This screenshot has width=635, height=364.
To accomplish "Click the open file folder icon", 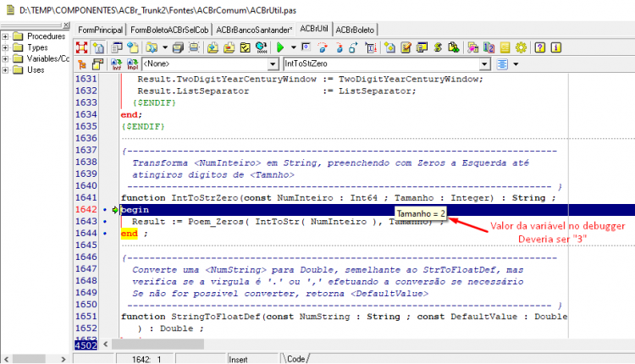I will [152, 47].
